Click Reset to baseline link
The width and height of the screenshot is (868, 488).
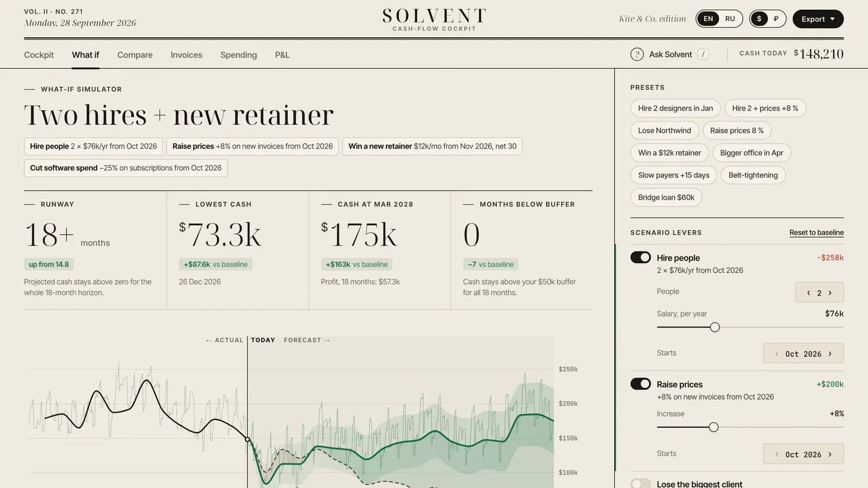tap(816, 233)
